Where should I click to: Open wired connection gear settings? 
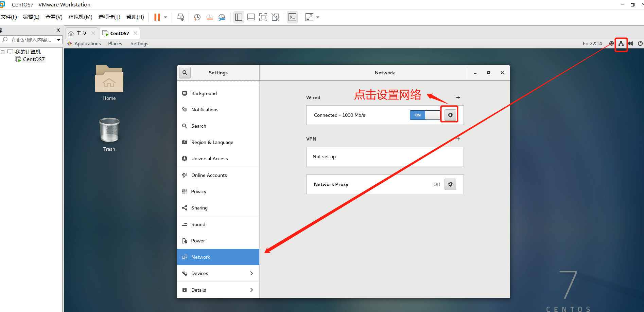[x=450, y=115]
